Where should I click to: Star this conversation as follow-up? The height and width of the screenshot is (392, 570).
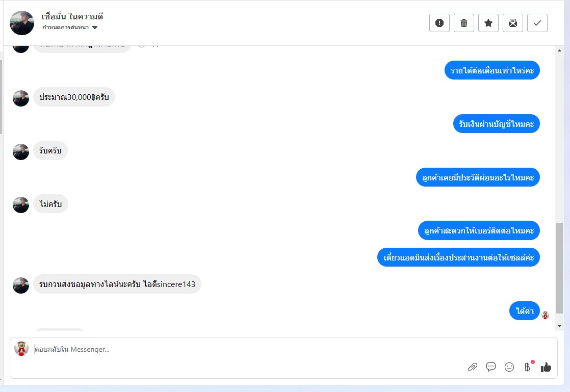488,23
